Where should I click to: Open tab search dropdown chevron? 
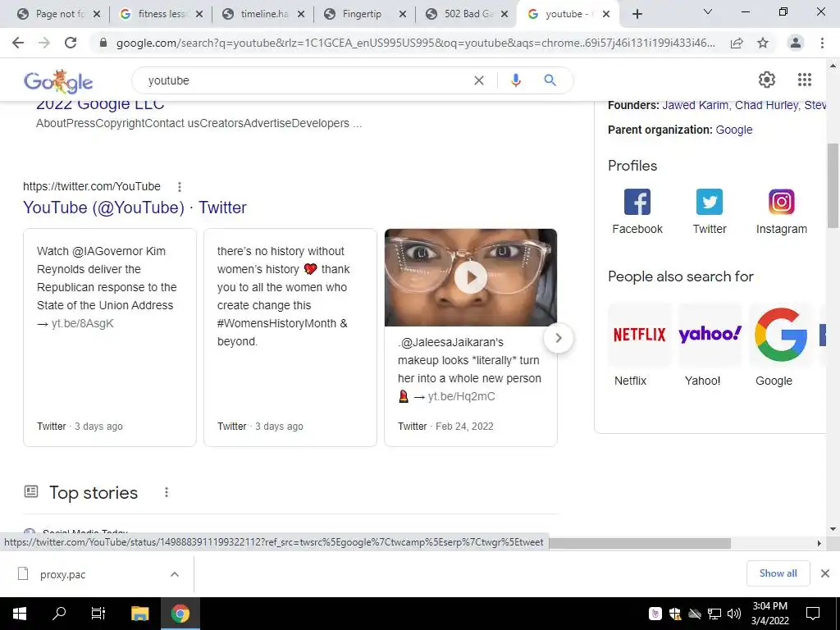click(x=708, y=11)
